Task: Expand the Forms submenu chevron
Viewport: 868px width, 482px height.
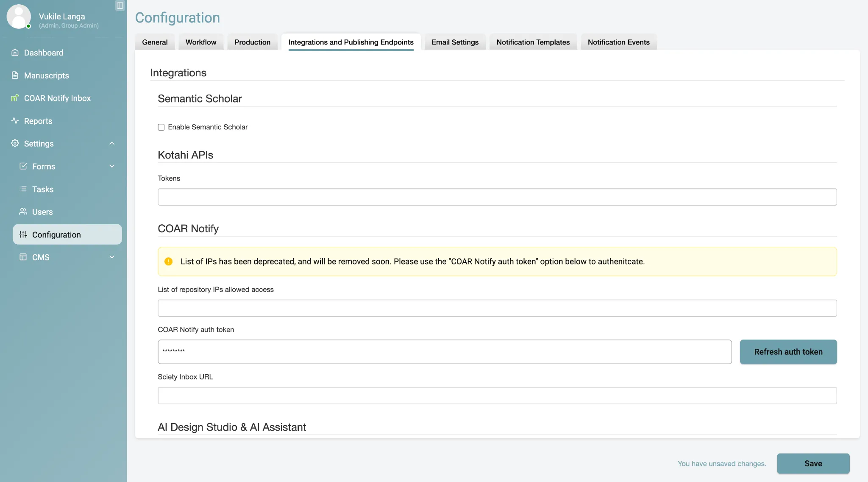Action: point(112,166)
